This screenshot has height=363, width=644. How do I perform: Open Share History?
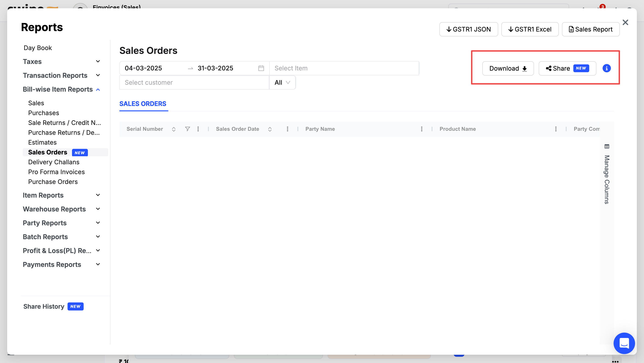coord(53,306)
